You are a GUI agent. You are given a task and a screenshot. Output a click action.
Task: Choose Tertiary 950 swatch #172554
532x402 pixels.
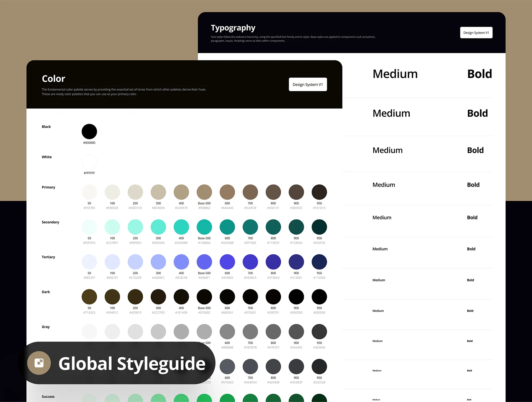click(x=319, y=262)
